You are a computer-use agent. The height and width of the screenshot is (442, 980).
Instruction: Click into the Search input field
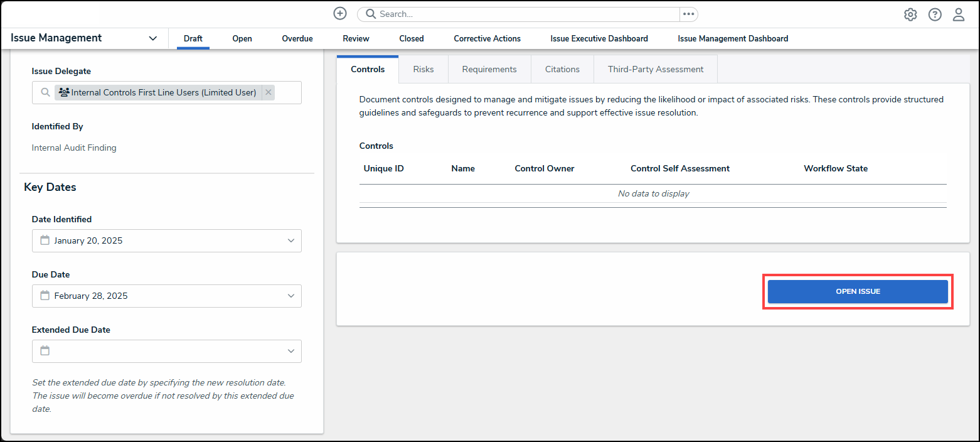tap(527, 14)
